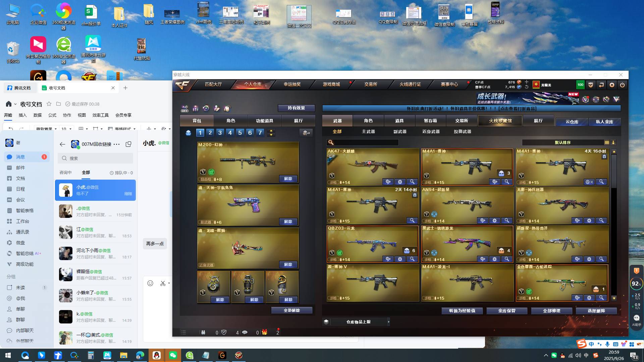Screen dimensions: 644x362
Task: Switch to 火线珍藏馆 tab
Action: pyautogui.click(x=500, y=121)
